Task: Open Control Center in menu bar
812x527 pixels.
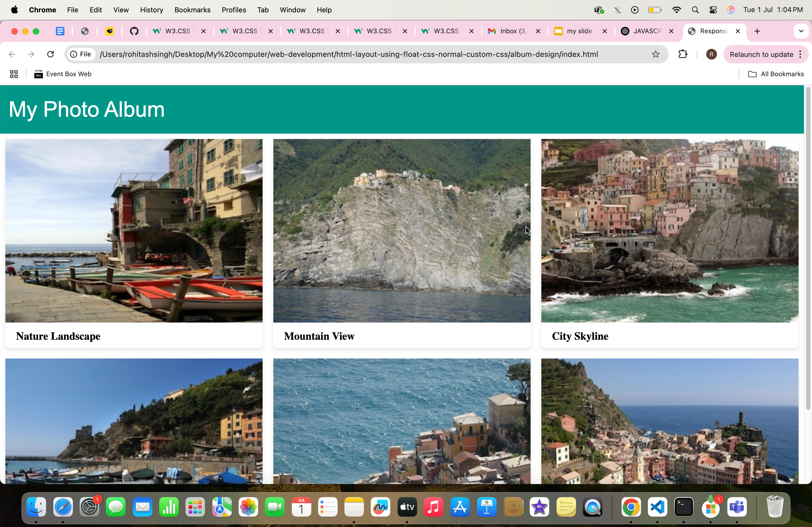Action: pos(713,10)
